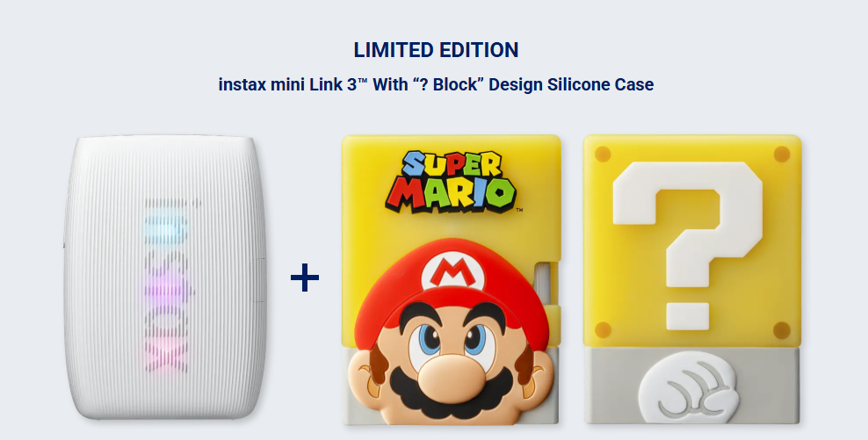Click the dot below the question mark

click(x=688, y=316)
